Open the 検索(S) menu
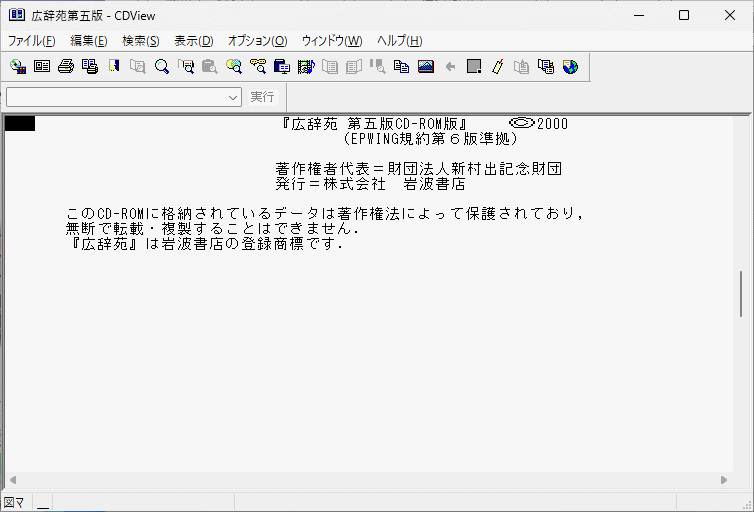 click(140, 41)
